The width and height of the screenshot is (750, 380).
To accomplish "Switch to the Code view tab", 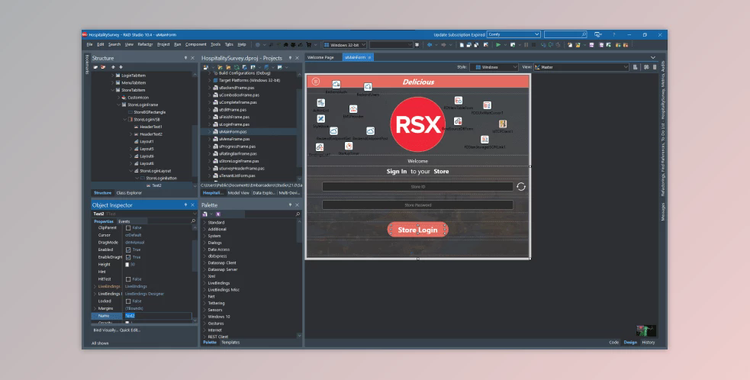I will coord(614,343).
